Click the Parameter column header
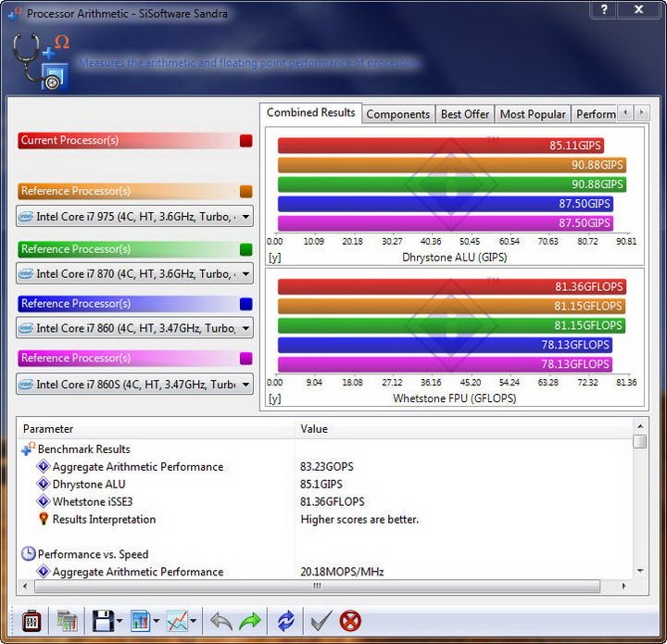Viewport: 667px width, 644px height. (x=156, y=429)
